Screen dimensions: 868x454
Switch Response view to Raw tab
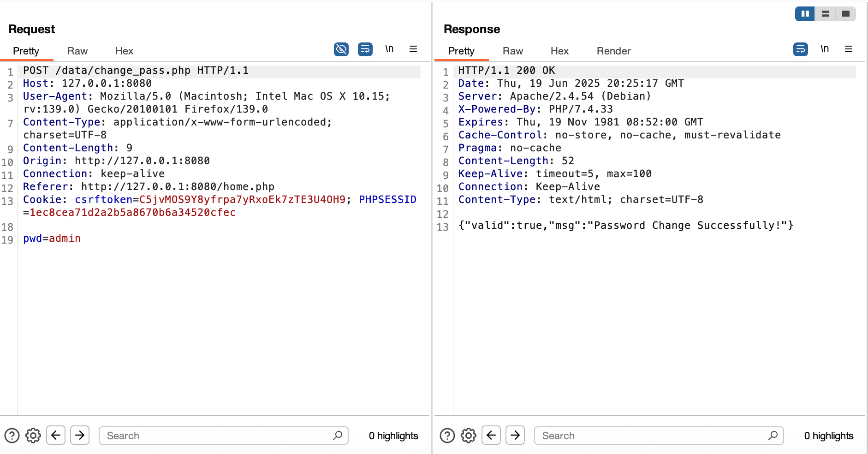(x=513, y=51)
